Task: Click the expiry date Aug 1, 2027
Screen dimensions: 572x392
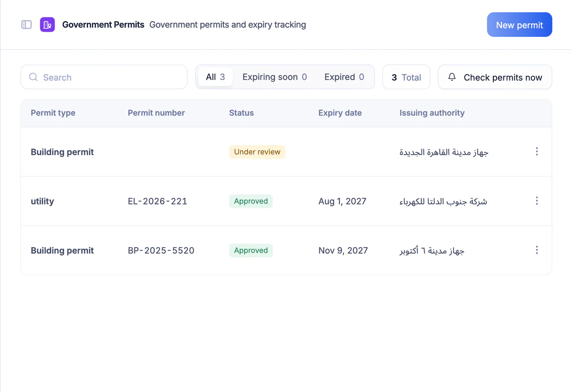Action: tap(342, 201)
